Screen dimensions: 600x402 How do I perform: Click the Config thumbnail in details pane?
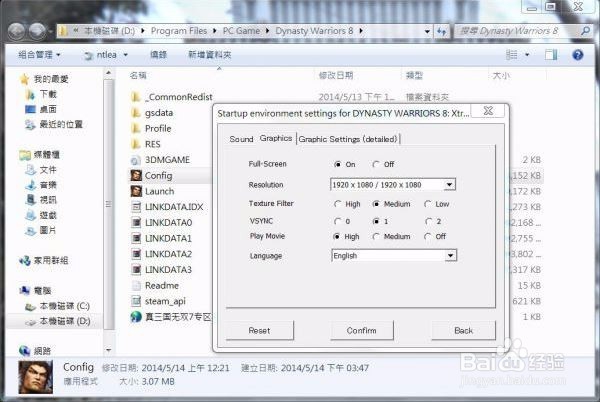35,378
